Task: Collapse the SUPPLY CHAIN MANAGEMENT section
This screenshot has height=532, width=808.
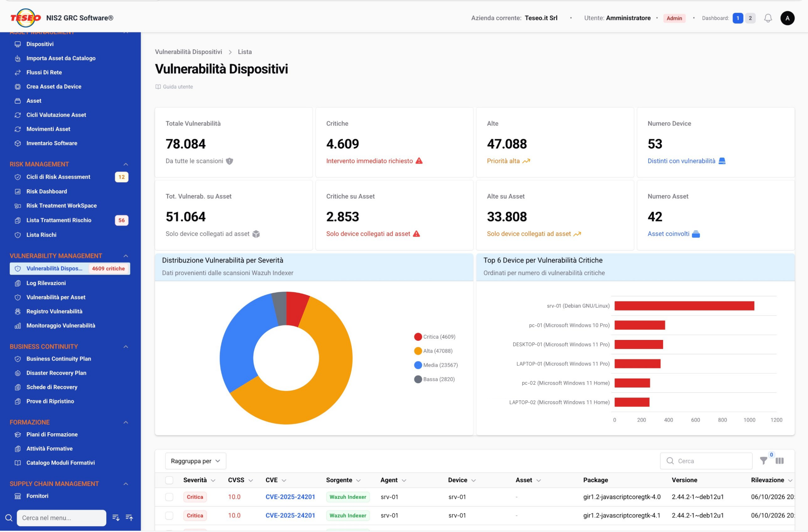Action: (126, 484)
